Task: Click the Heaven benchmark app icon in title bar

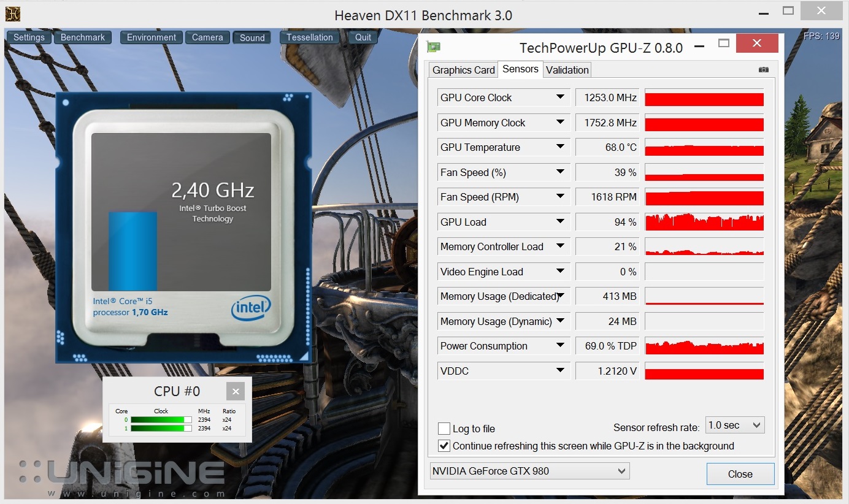Action: click(x=12, y=13)
